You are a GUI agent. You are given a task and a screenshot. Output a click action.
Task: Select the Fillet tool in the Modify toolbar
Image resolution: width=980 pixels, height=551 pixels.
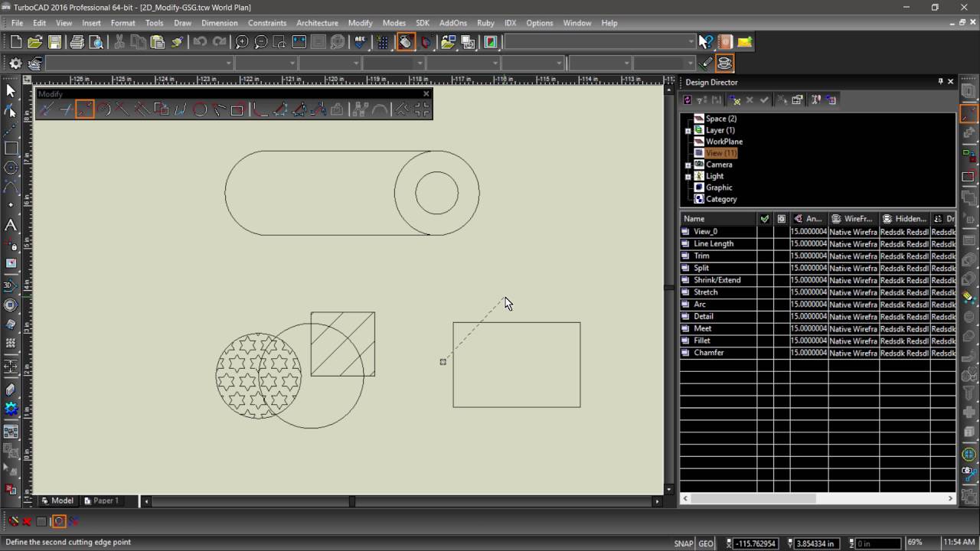(x=261, y=110)
